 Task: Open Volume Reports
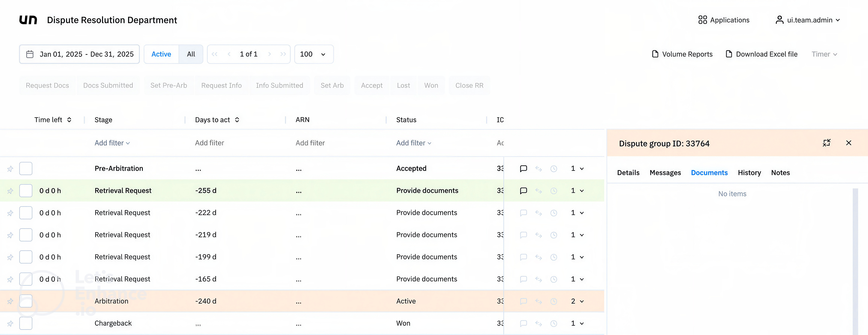click(x=682, y=54)
